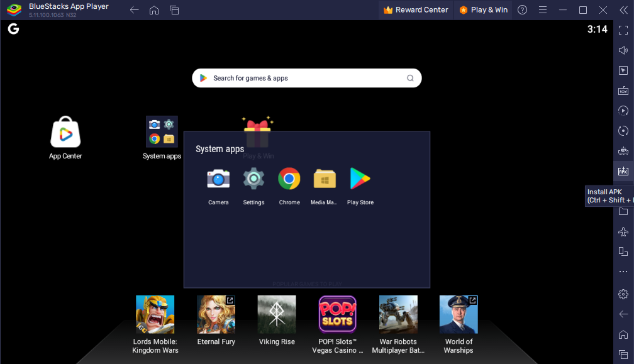Click the magnifier icon in the search bar

point(410,78)
